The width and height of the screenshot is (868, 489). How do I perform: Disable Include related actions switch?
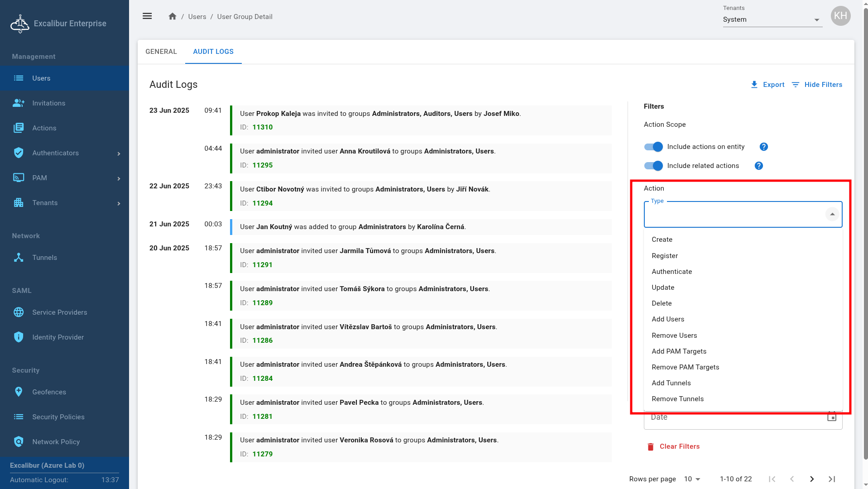pos(653,166)
